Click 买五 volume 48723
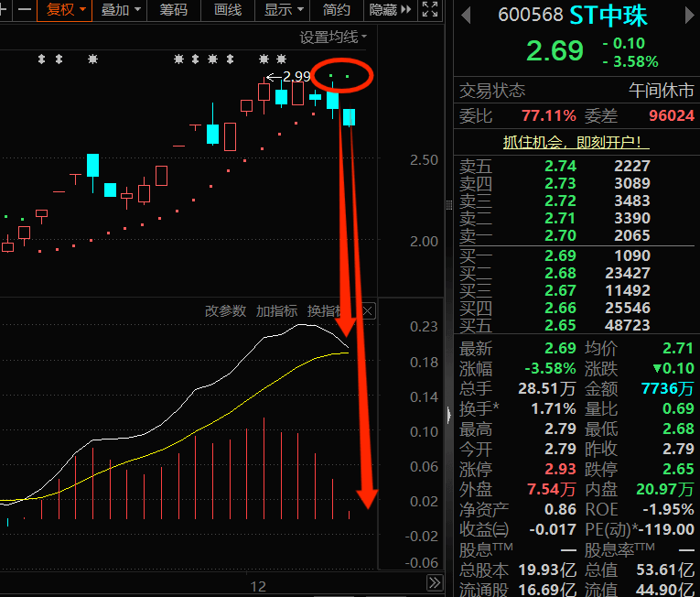Viewport: 700px width, 597px height. pos(627,325)
